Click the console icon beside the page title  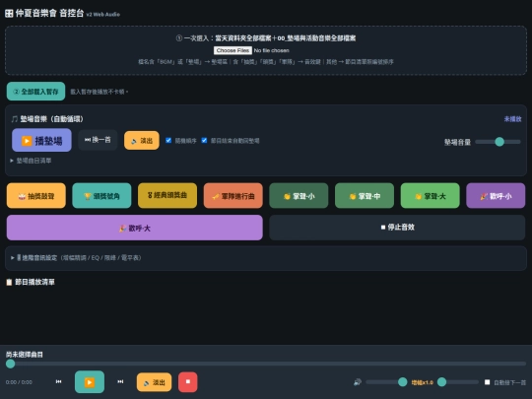(x=9, y=14)
